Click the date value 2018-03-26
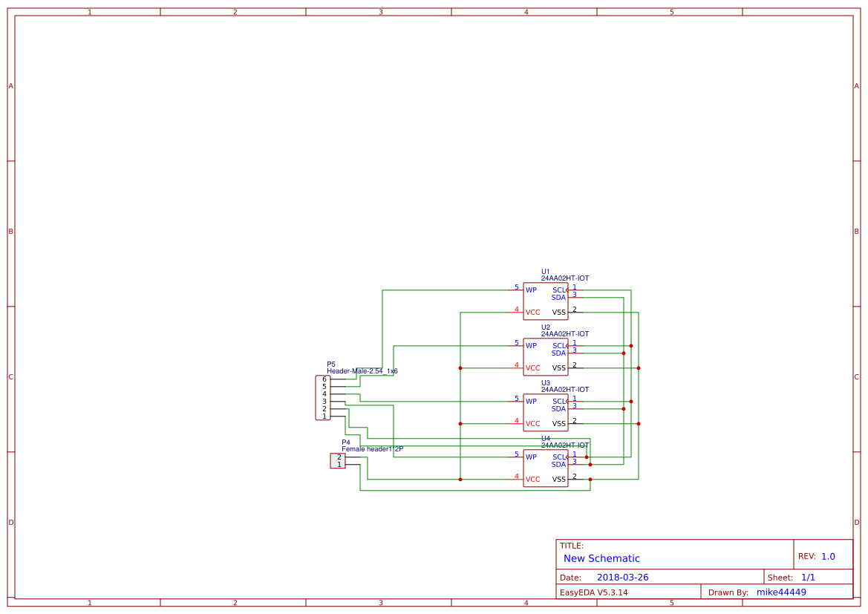The width and height of the screenshot is (868, 614). 623,578
